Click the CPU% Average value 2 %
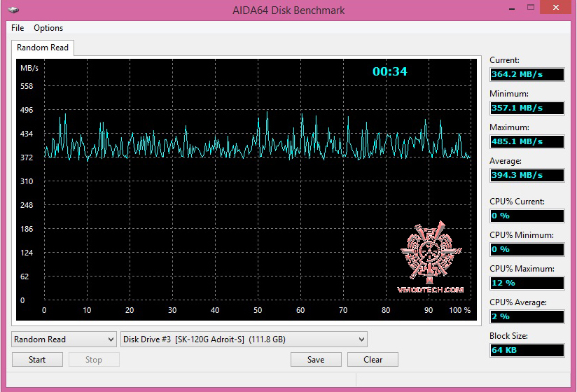Viewport: 577px width, 392px height. (527, 316)
